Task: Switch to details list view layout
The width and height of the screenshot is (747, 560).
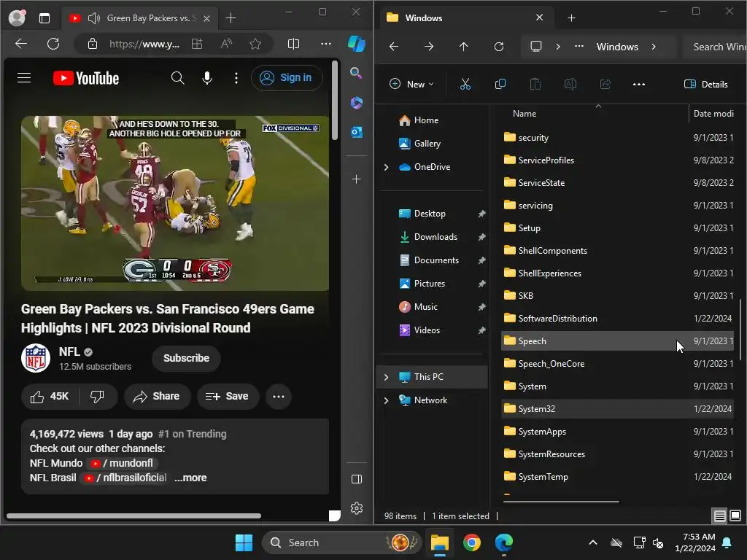Action: click(x=720, y=516)
